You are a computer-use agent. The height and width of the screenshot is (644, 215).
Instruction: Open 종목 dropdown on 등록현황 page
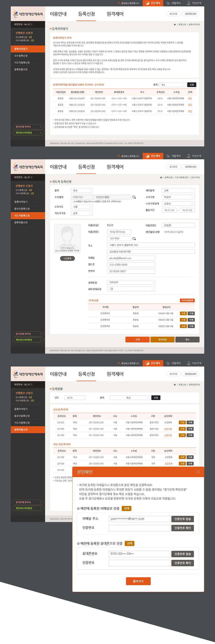tap(130, 398)
